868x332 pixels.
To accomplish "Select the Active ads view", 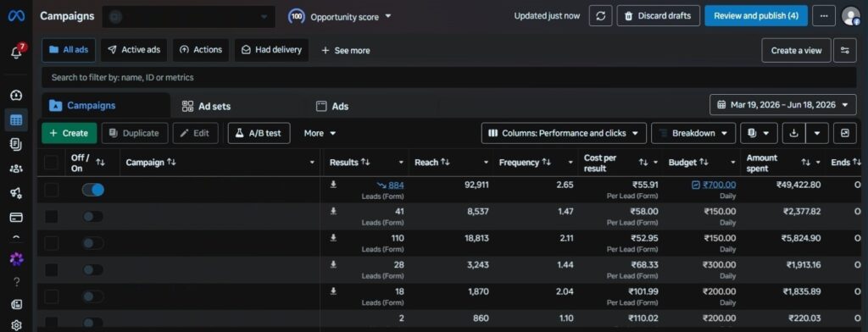I will click(134, 50).
